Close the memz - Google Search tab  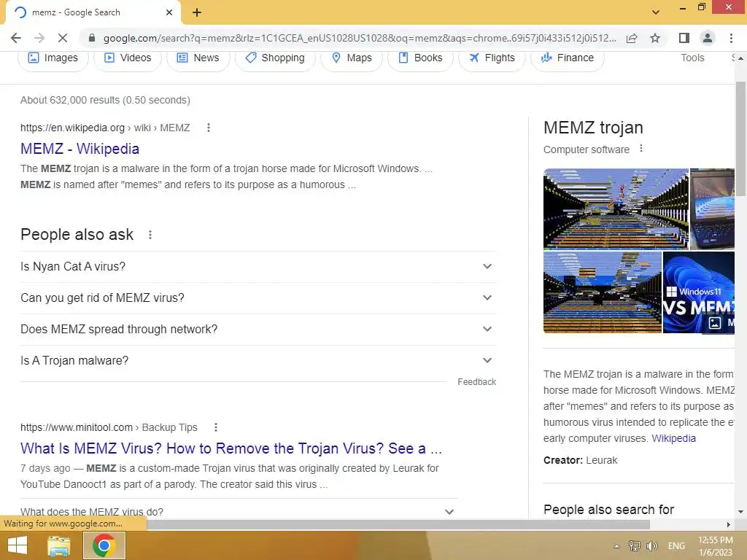pyautogui.click(x=169, y=12)
